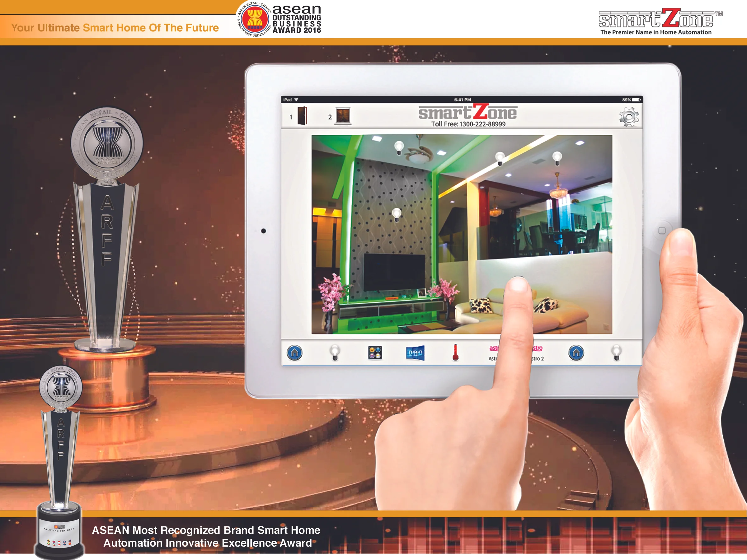Click the living room photo's television
This screenshot has height=560, width=747.
pyautogui.click(x=394, y=272)
